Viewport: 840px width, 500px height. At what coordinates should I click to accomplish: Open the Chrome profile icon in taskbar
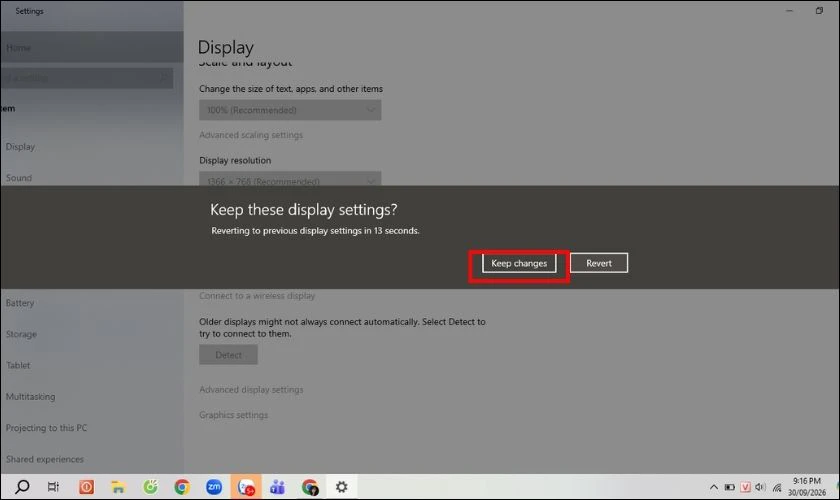310,487
